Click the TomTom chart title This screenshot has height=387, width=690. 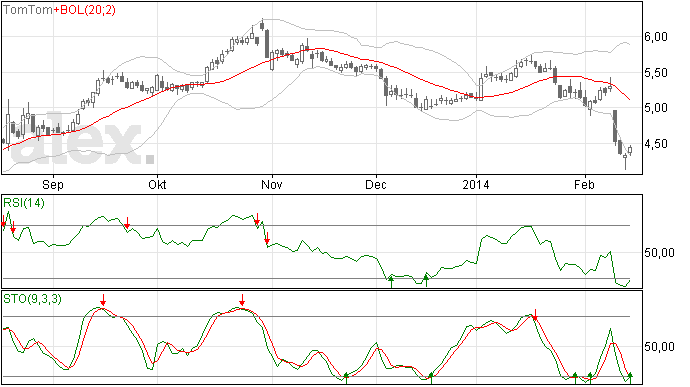click(28, 10)
